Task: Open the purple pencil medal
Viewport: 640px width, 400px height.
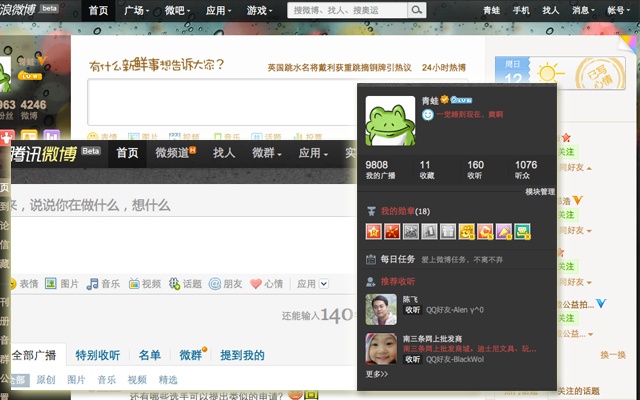Action: [504, 231]
